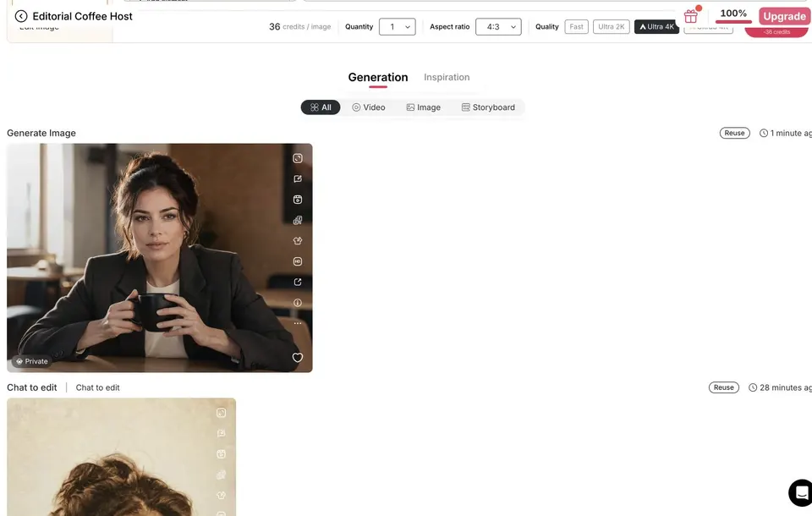Click the info icon on coffee image
The height and width of the screenshot is (516, 812).
[x=297, y=303]
